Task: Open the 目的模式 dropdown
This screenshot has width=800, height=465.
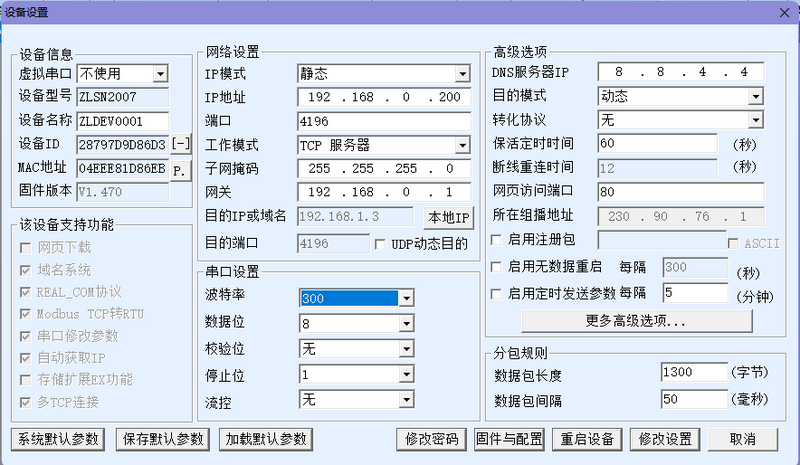Action: tap(756, 96)
